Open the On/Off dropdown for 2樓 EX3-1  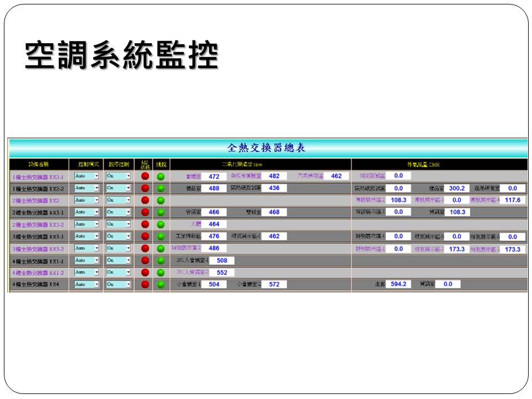(119, 212)
